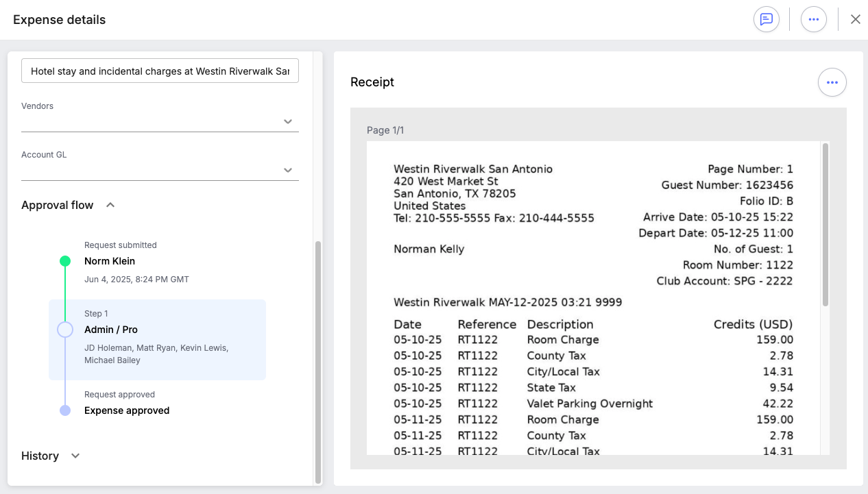Click Club Account: SPG - 2222 text
This screenshot has width=868, height=494.
725,281
